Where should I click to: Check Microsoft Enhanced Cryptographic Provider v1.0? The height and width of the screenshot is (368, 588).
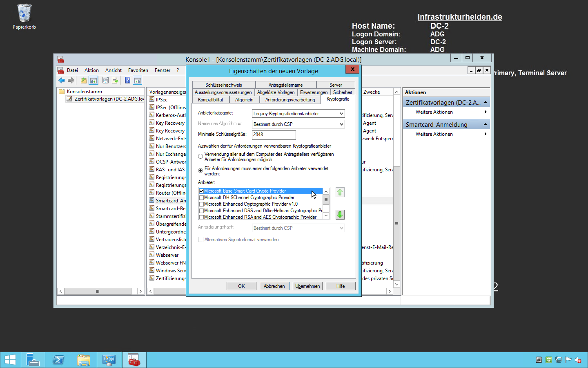pyautogui.click(x=201, y=204)
